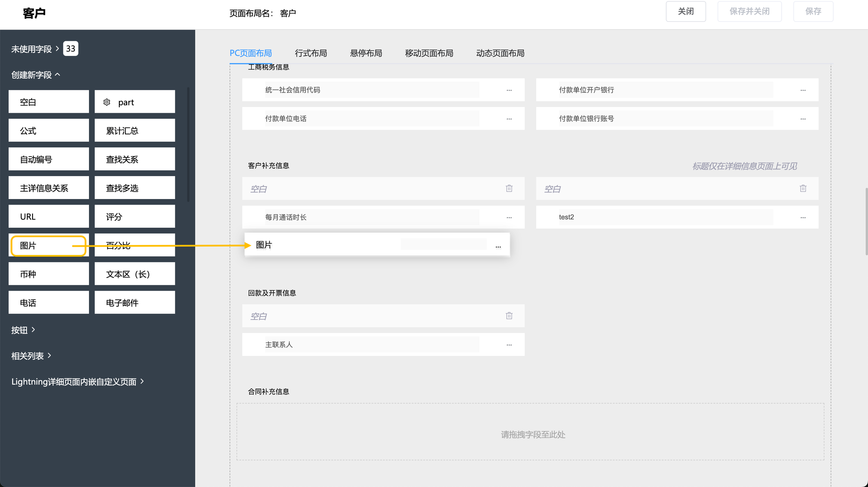This screenshot has height=487, width=868.
Task: Click the 关闭 button
Action: click(686, 11)
